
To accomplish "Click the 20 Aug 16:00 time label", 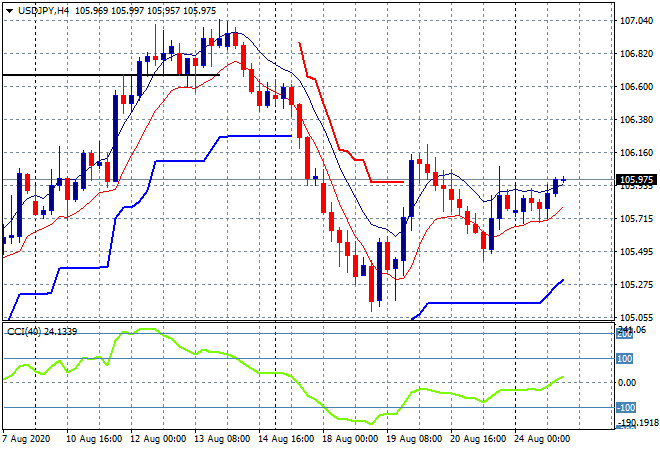I will coord(478,439).
